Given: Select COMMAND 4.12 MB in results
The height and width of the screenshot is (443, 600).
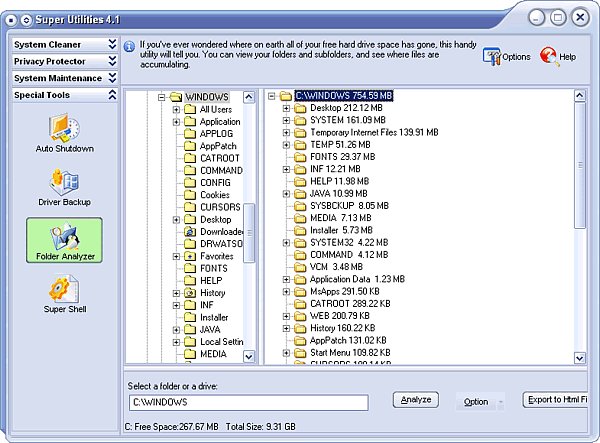Looking at the screenshot, I should click(x=349, y=255).
